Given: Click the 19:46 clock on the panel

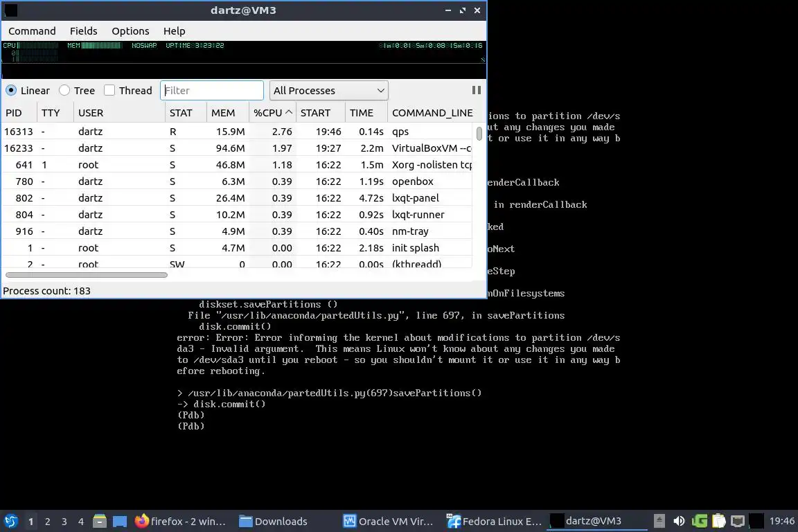Looking at the screenshot, I should [781, 521].
